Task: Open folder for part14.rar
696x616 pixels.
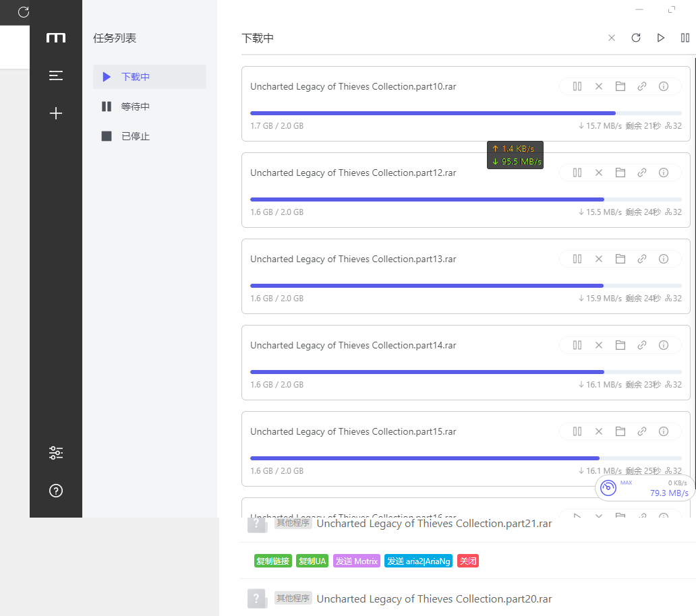Action: tap(620, 345)
